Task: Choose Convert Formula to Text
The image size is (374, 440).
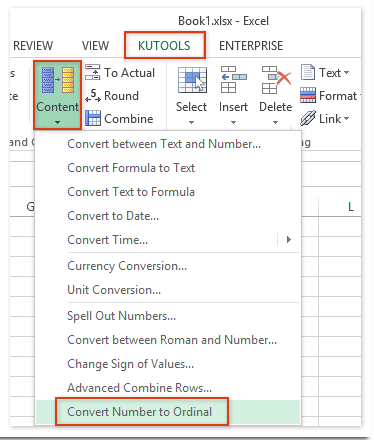Action: tap(168, 168)
